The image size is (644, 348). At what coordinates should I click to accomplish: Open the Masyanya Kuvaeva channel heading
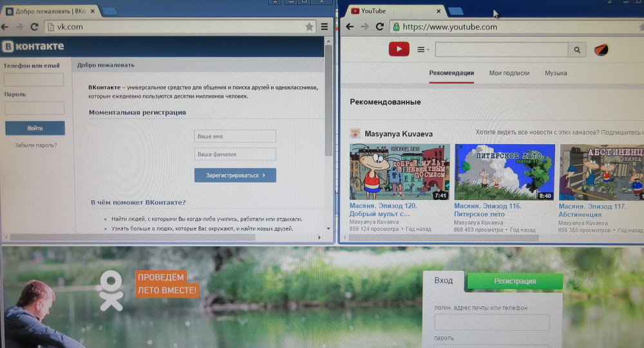pos(399,134)
